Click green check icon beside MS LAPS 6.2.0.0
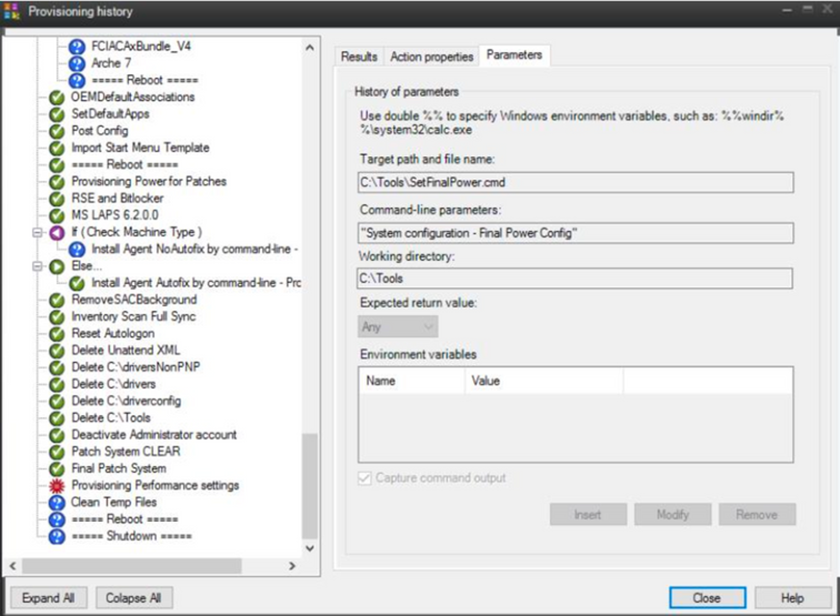The image size is (840, 616). [x=56, y=216]
